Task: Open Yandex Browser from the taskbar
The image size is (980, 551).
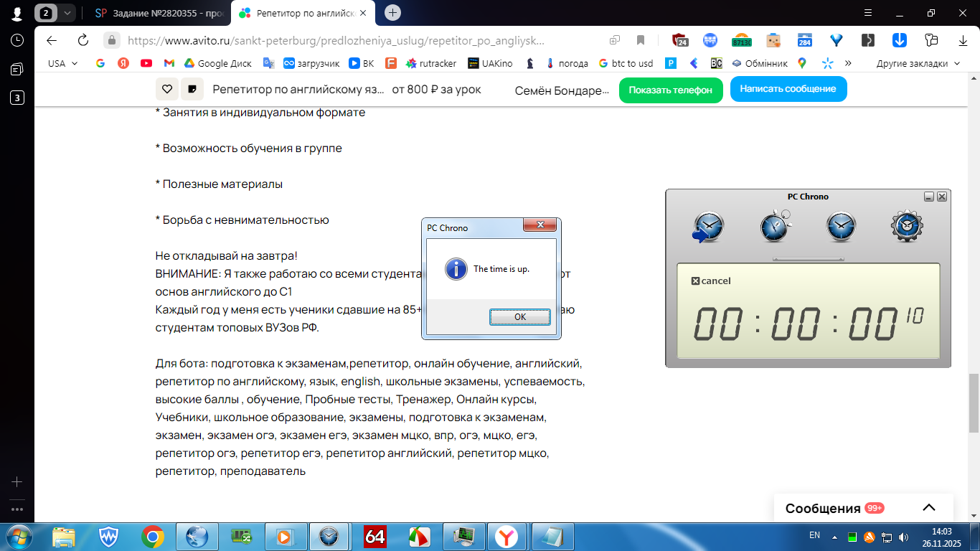Action: [x=508, y=537]
